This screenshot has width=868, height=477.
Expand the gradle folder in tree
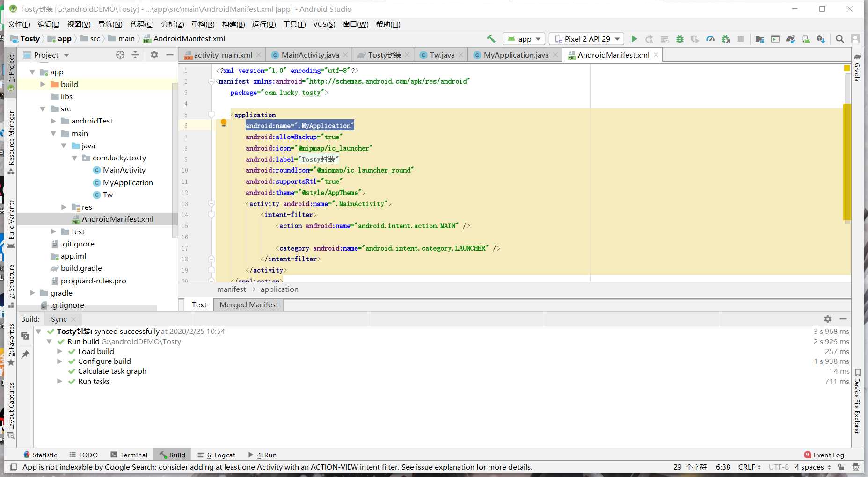point(32,293)
